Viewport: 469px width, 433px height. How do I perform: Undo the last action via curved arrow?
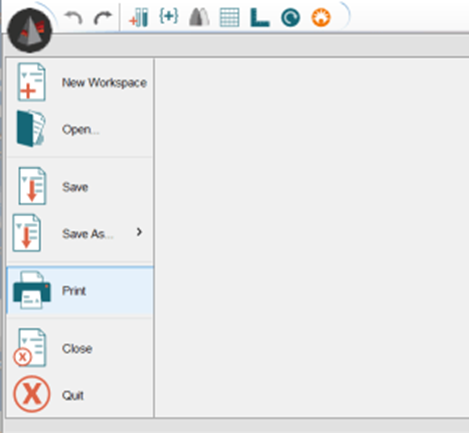pyautogui.click(x=74, y=18)
